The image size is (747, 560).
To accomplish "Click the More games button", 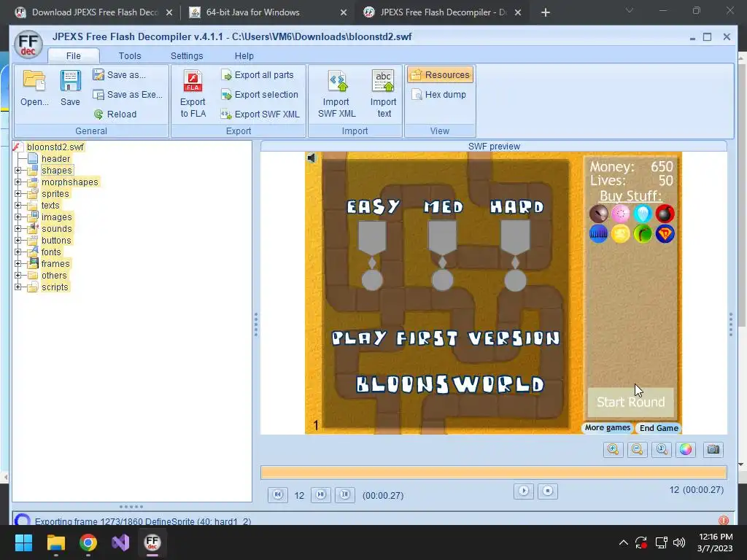I will pyautogui.click(x=608, y=427).
